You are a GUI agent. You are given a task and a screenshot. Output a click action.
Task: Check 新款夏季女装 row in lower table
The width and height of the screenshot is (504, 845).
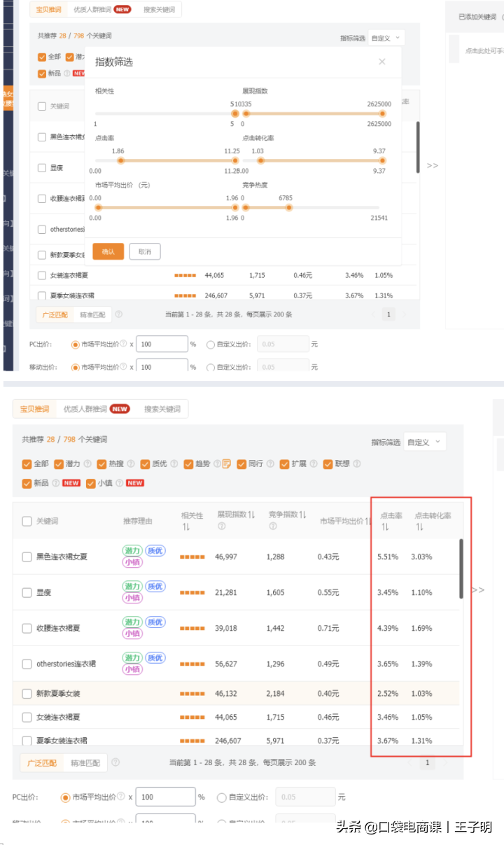pyautogui.click(x=27, y=694)
